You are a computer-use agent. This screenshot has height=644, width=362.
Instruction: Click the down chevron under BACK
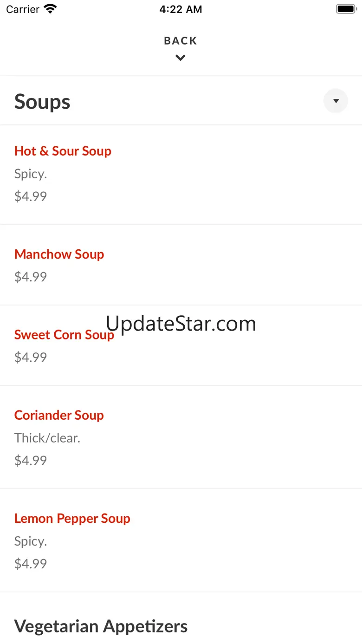pos(181,58)
